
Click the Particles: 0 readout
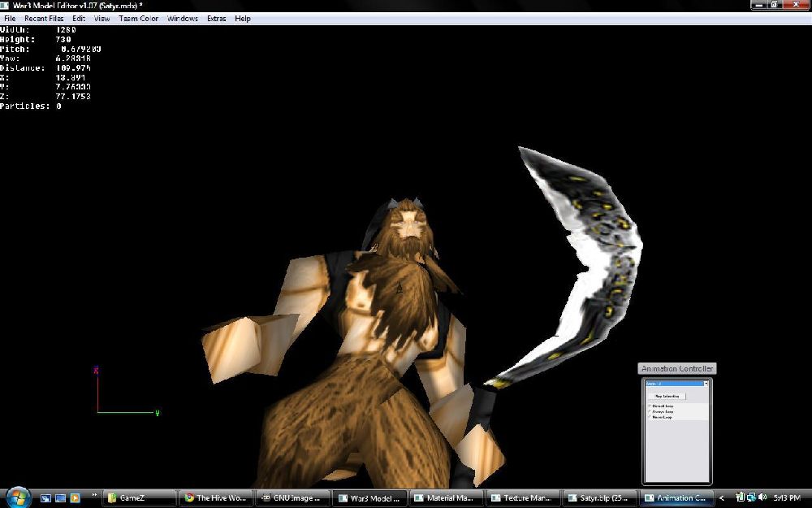coord(31,106)
